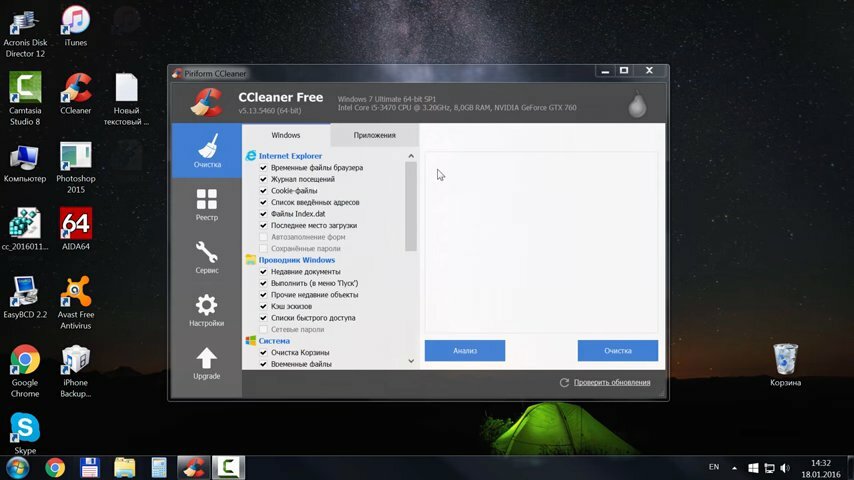Click the list scroll-down arrow

pyautogui.click(x=411, y=361)
